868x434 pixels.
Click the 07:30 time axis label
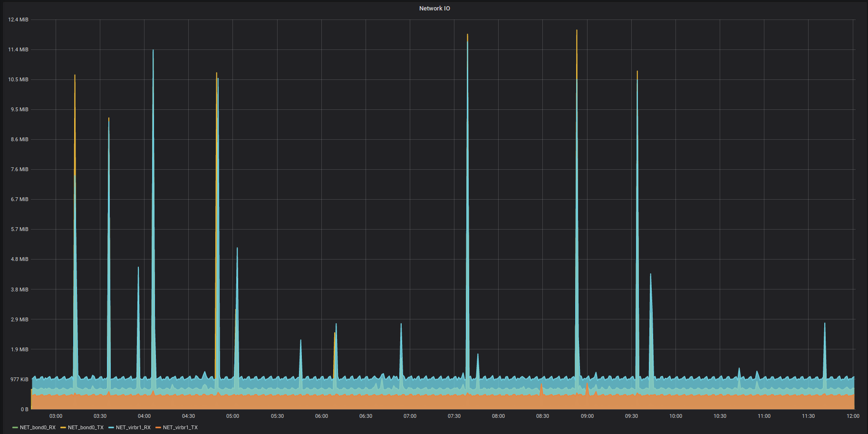click(x=454, y=416)
